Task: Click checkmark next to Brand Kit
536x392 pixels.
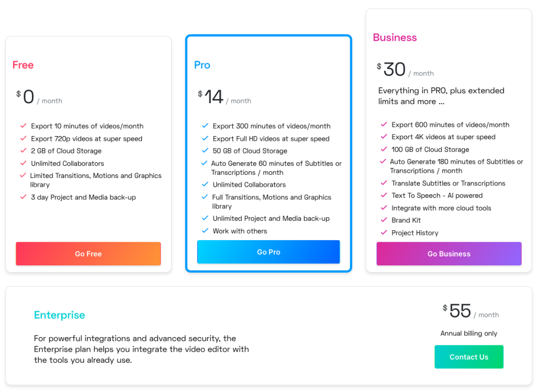Action: coord(384,220)
